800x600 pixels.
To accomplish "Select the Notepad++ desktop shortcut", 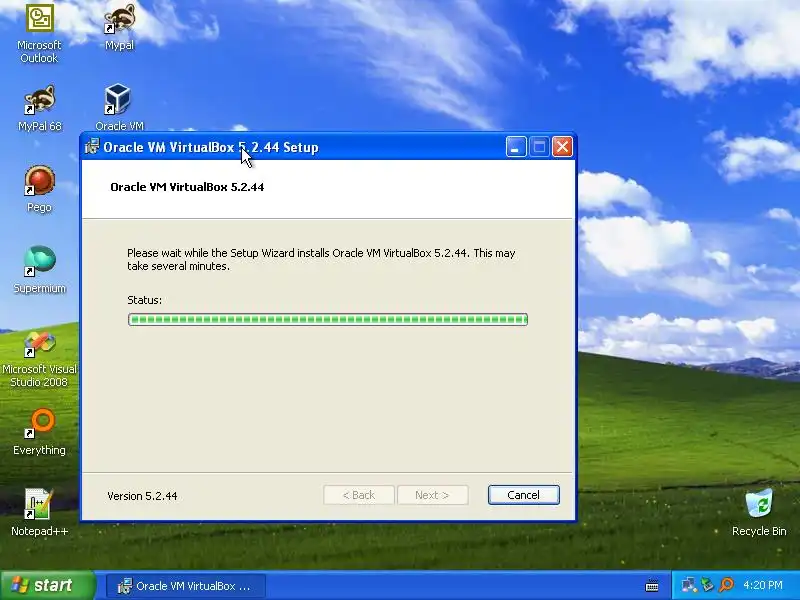I will [x=39, y=512].
